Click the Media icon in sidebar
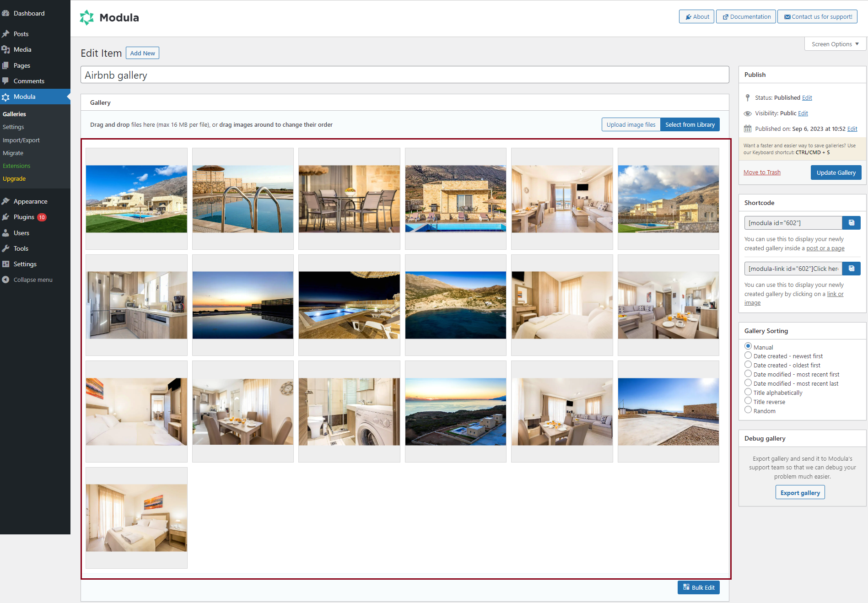Screen dimensions: 868x603 click(x=5, y=49)
